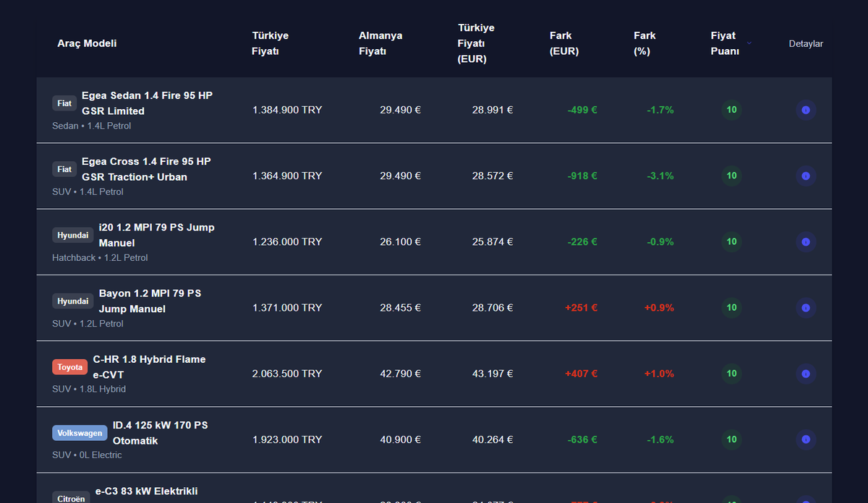Click blue Volkswagen brand tag

click(80, 433)
